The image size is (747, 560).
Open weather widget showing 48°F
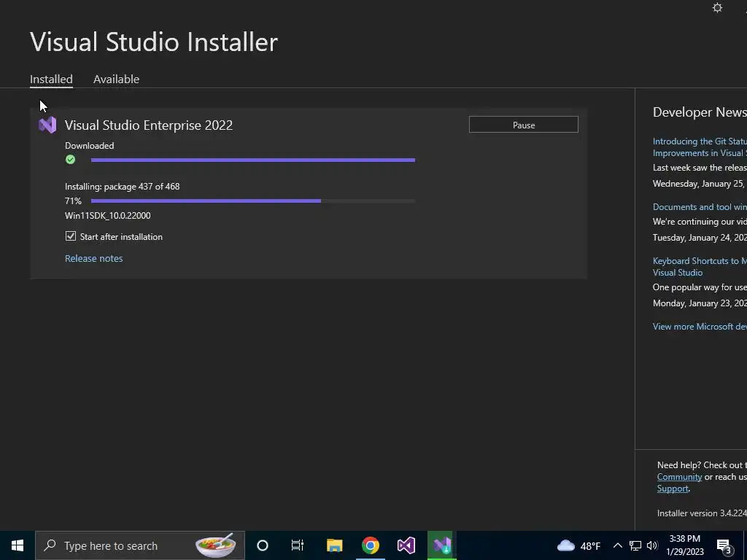(x=578, y=545)
